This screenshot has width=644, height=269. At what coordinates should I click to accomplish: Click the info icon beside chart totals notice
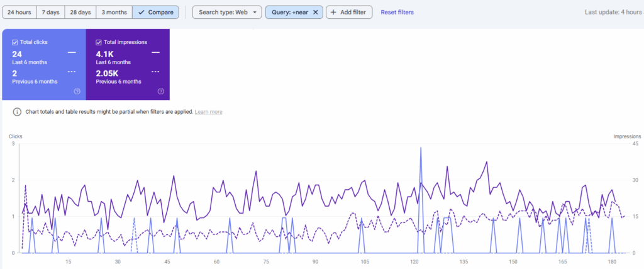pyautogui.click(x=16, y=112)
